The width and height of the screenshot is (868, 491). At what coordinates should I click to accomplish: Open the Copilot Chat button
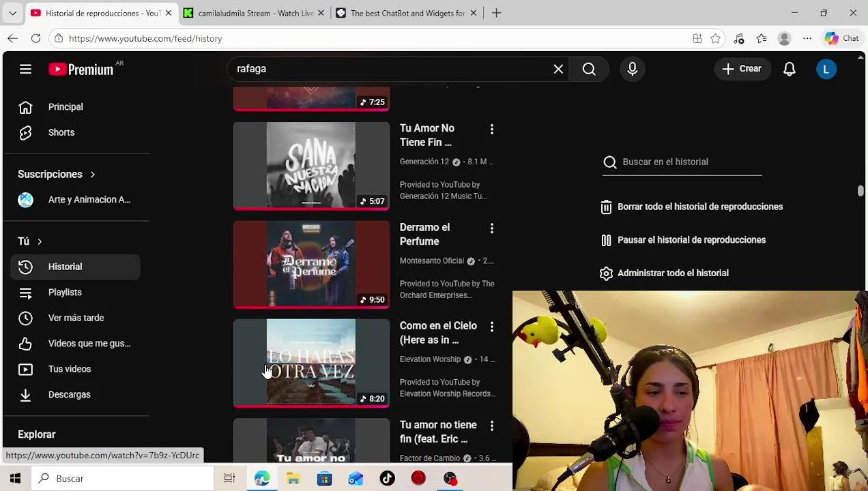pyautogui.click(x=841, y=38)
